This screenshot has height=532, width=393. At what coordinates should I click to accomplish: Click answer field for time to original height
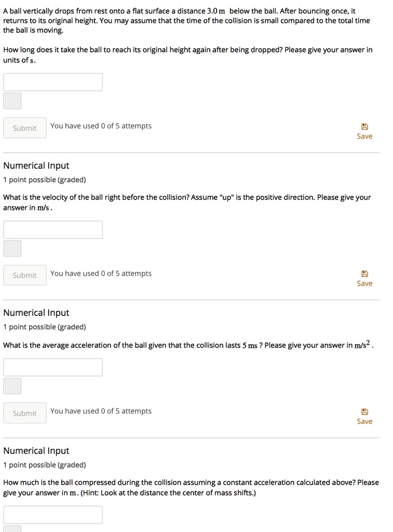click(53, 82)
